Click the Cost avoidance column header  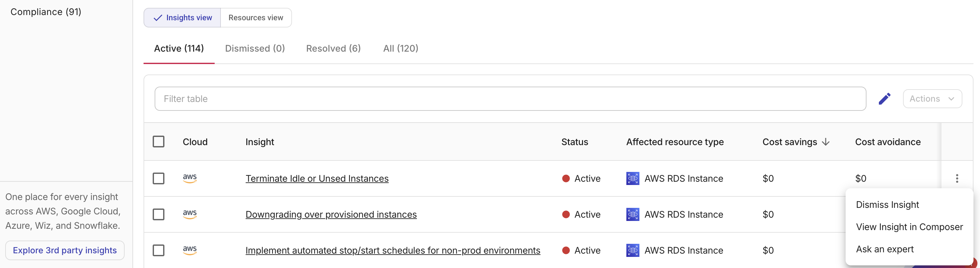pyautogui.click(x=888, y=142)
